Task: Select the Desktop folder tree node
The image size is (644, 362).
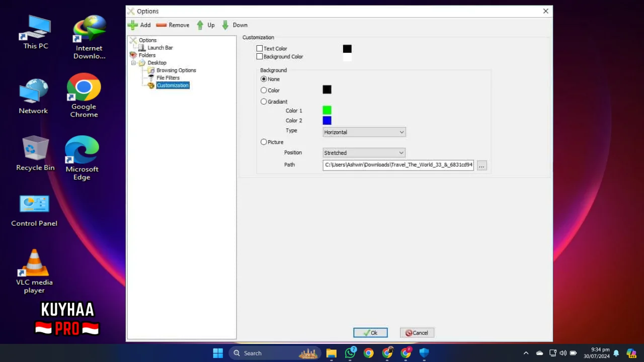Action: click(x=156, y=63)
